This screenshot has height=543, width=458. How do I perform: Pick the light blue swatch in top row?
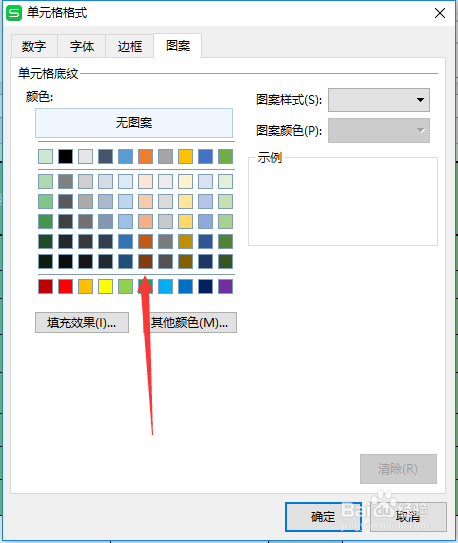coord(125,157)
